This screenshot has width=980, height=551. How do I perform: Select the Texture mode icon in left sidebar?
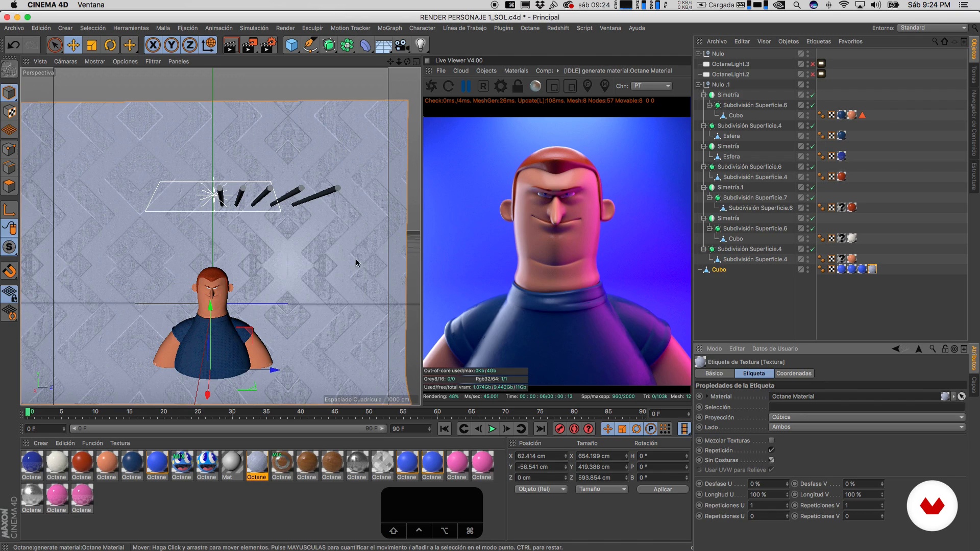(9, 112)
